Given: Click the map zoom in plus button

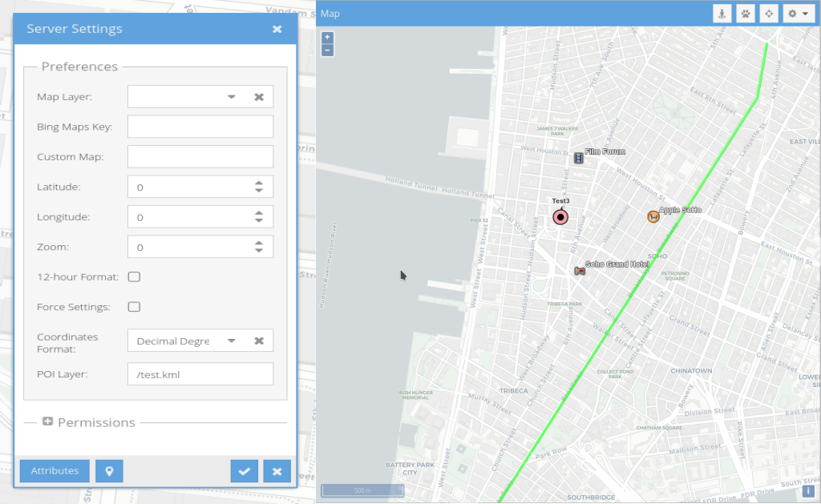Looking at the screenshot, I should tap(327, 37).
